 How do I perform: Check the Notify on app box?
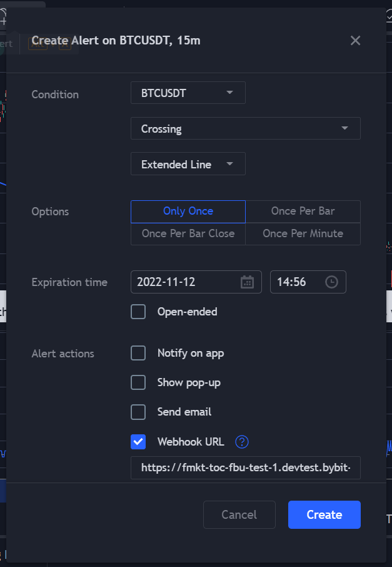pyautogui.click(x=138, y=354)
